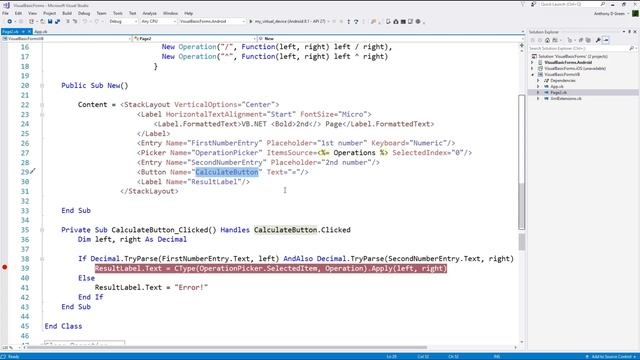Click the Quick Launch search magnifier icon
This screenshot has height=360, width=640.
point(603,4)
